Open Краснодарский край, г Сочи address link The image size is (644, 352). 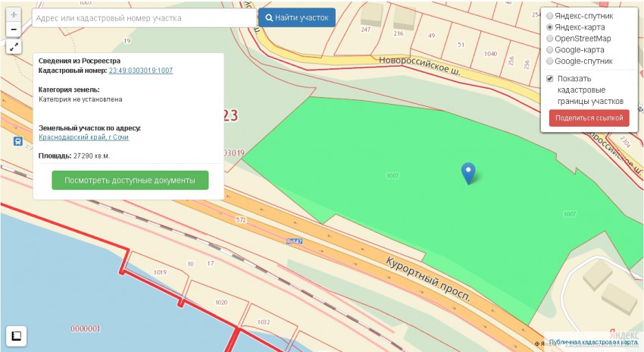(84, 137)
